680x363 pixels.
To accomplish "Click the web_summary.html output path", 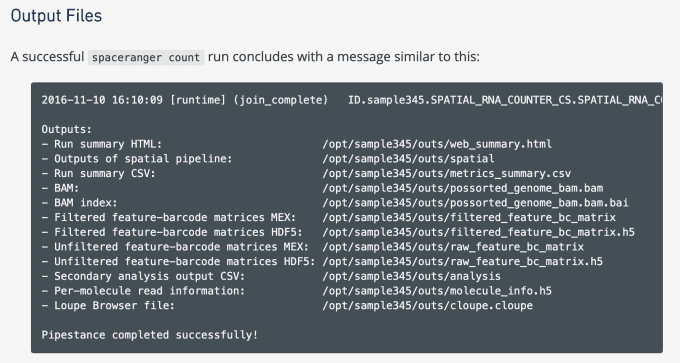I will point(437,144).
